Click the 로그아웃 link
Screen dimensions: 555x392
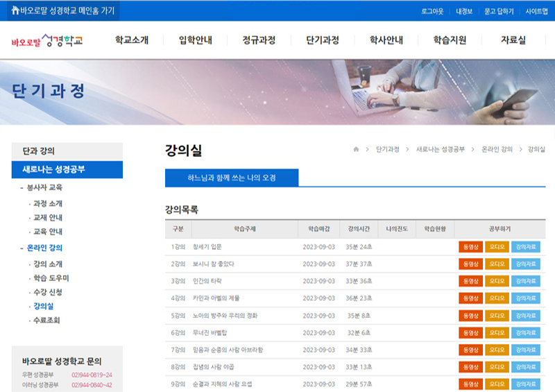[432, 11]
